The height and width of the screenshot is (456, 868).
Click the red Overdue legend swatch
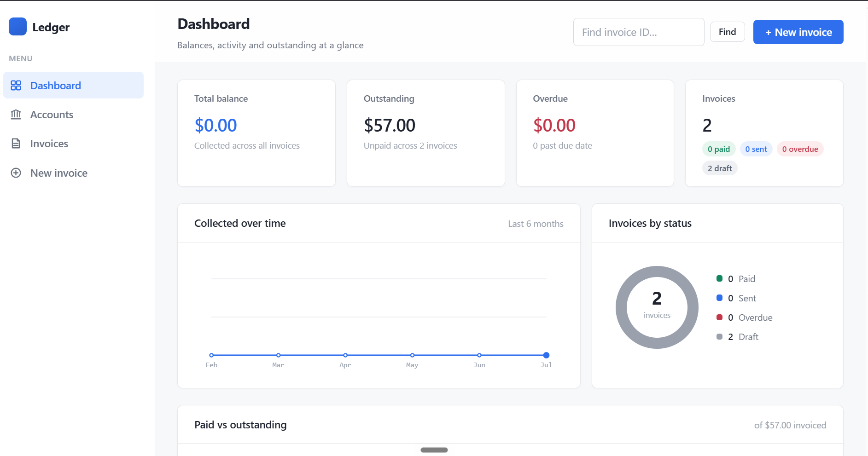(x=719, y=317)
